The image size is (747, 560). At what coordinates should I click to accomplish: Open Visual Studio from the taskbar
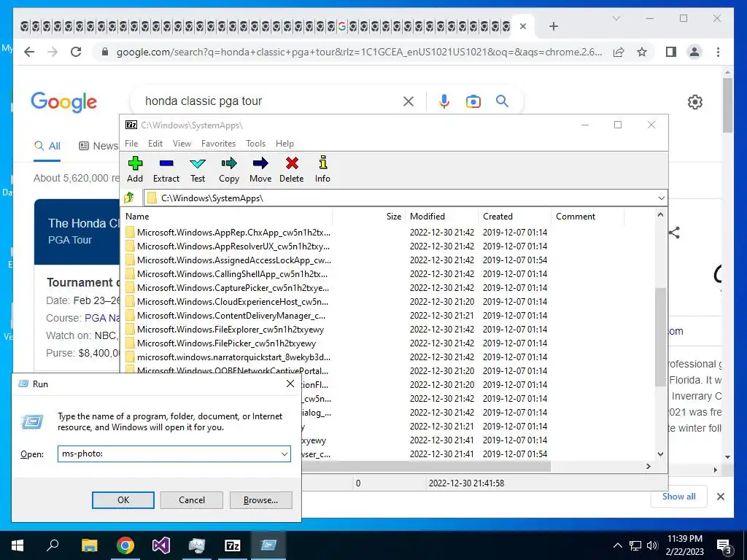(x=161, y=545)
